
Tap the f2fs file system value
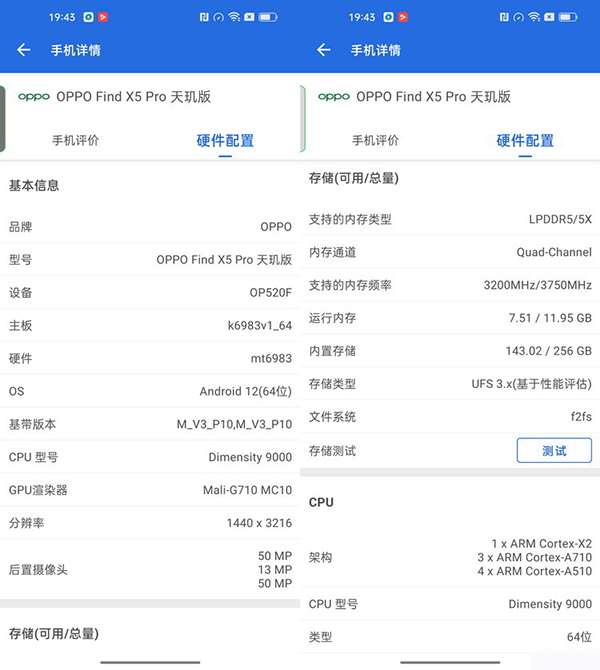[580, 417]
